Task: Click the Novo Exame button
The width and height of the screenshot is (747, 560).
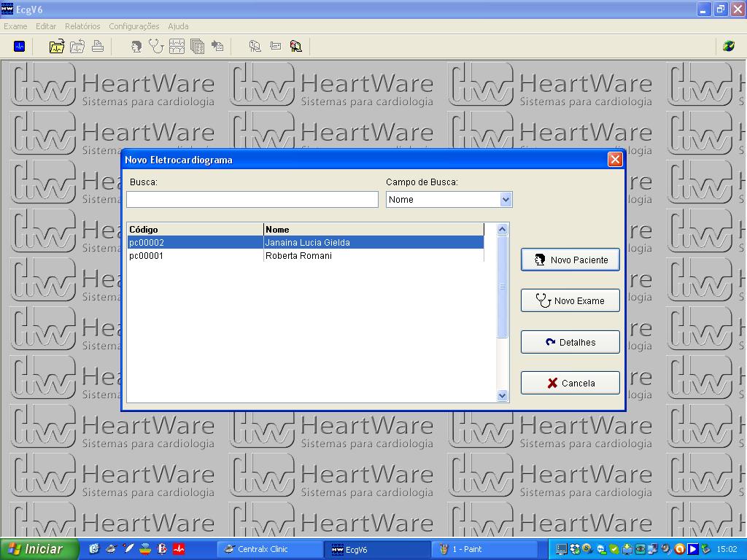Action: click(570, 300)
